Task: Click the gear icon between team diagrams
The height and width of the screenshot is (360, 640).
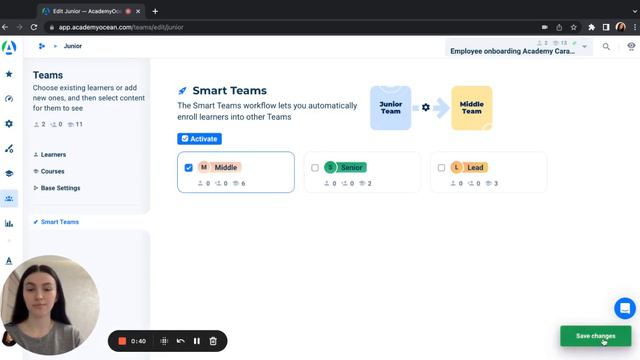Action: 426,107
